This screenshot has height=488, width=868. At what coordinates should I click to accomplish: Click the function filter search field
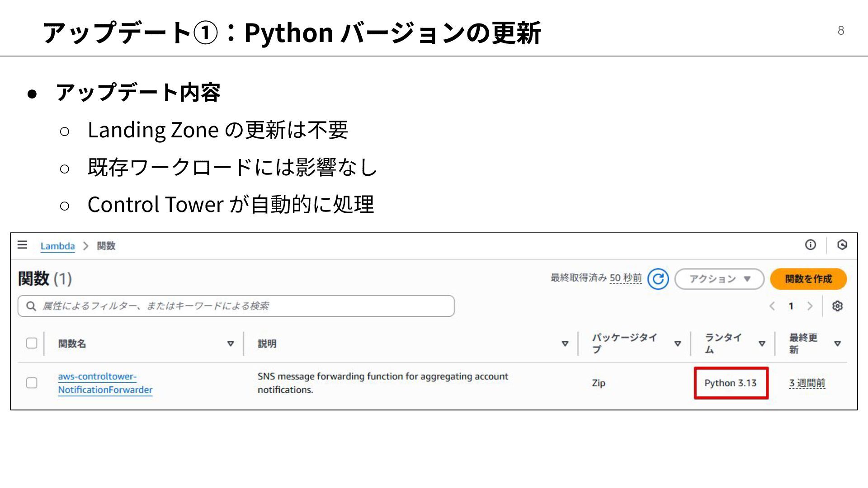244,306
